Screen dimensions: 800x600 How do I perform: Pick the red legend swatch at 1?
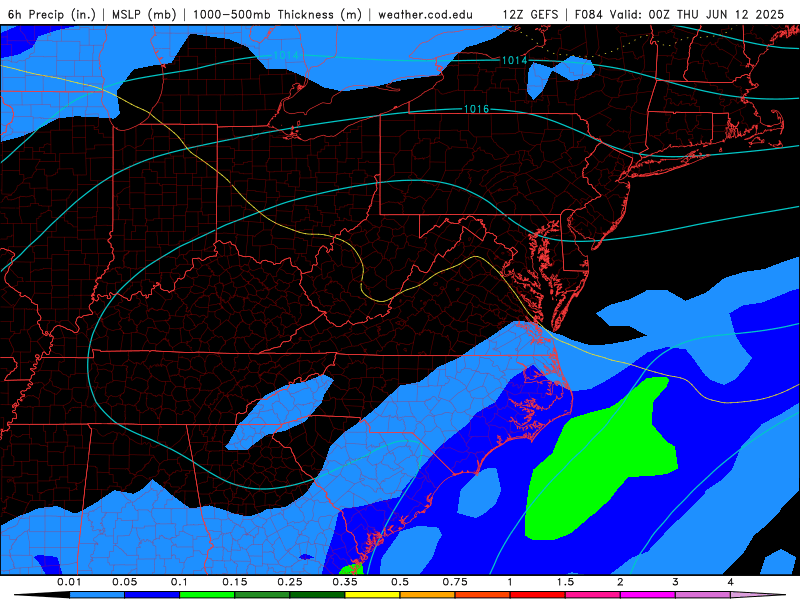538,595
